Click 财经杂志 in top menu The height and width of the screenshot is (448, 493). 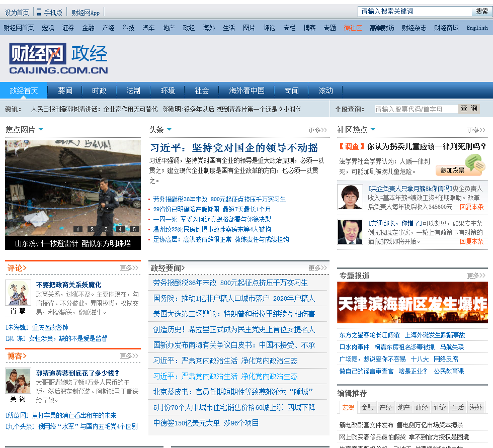414,28
